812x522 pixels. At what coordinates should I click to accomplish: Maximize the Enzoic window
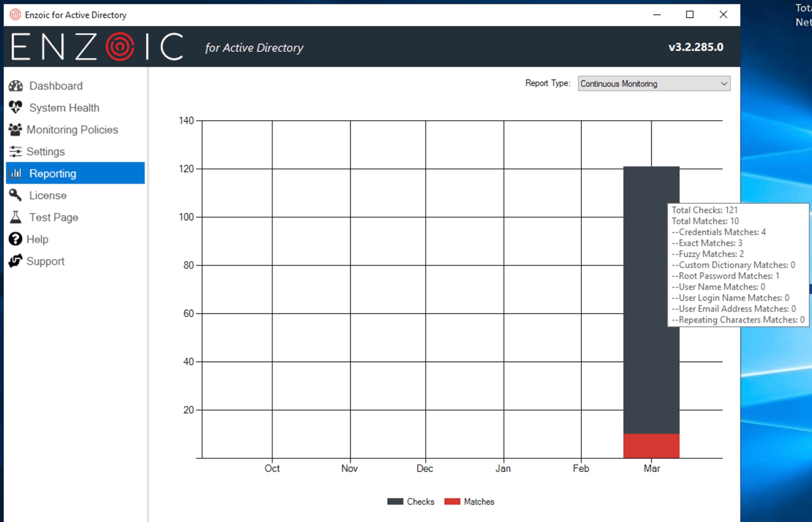[689, 15]
